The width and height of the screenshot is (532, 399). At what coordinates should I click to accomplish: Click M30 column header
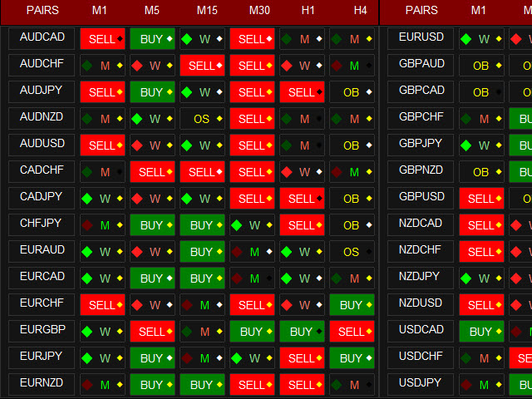(259, 10)
